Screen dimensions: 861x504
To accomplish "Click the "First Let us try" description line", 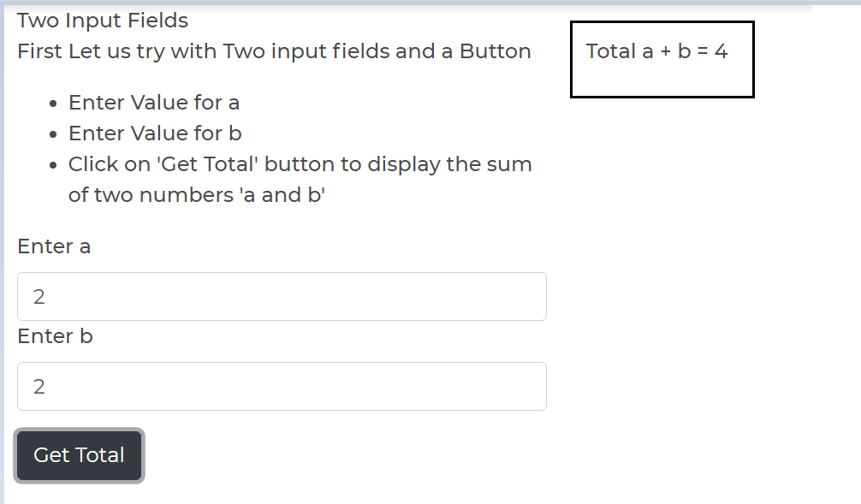I will 274,51.
